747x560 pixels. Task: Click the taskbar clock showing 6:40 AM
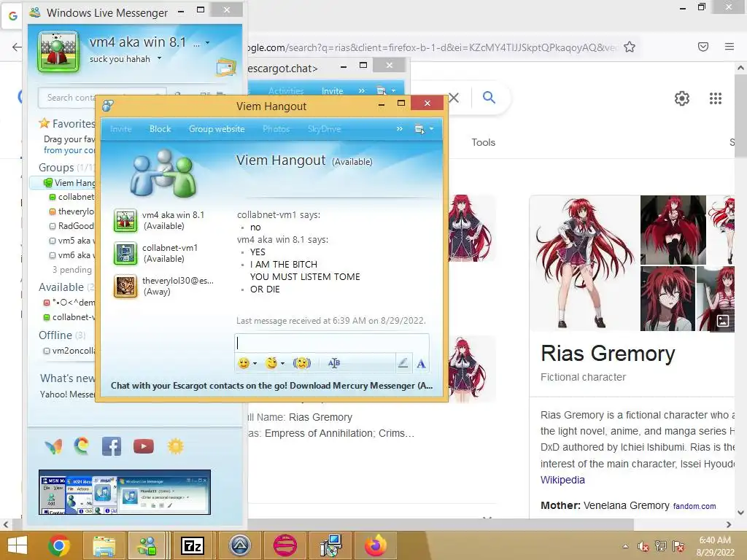[x=715, y=540]
